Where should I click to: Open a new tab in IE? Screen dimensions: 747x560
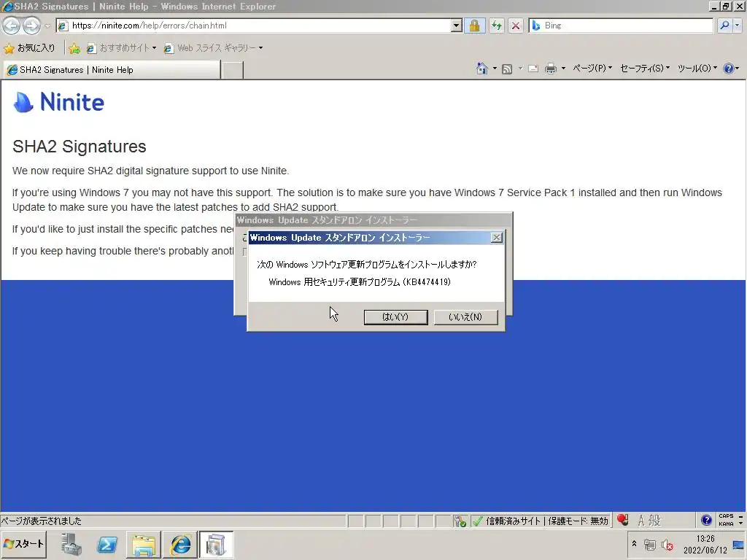[233, 70]
